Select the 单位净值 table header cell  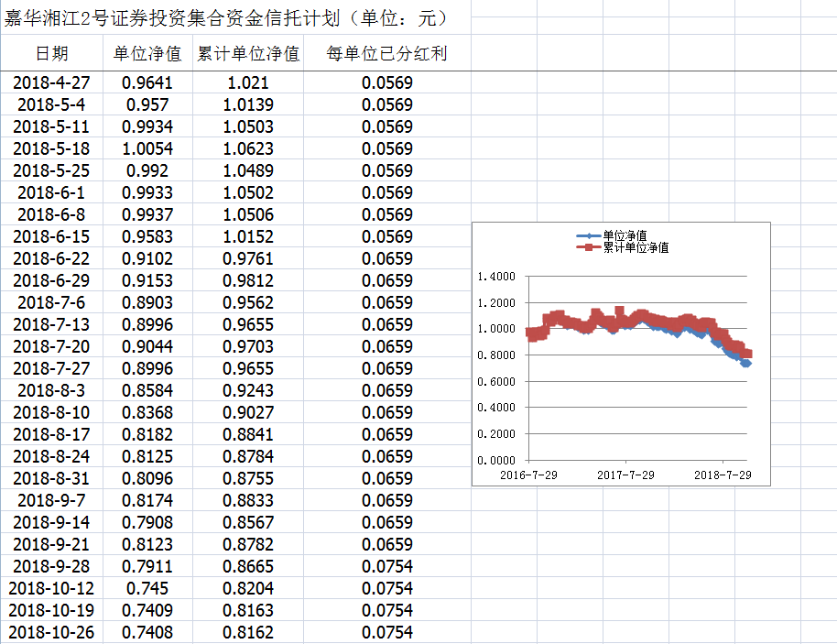click(x=147, y=53)
